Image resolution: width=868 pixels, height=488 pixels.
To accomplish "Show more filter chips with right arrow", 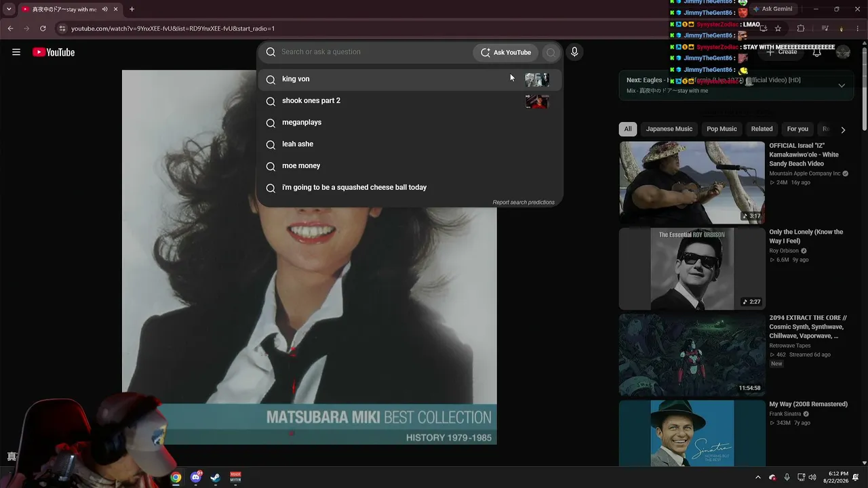I will [843, 129].
